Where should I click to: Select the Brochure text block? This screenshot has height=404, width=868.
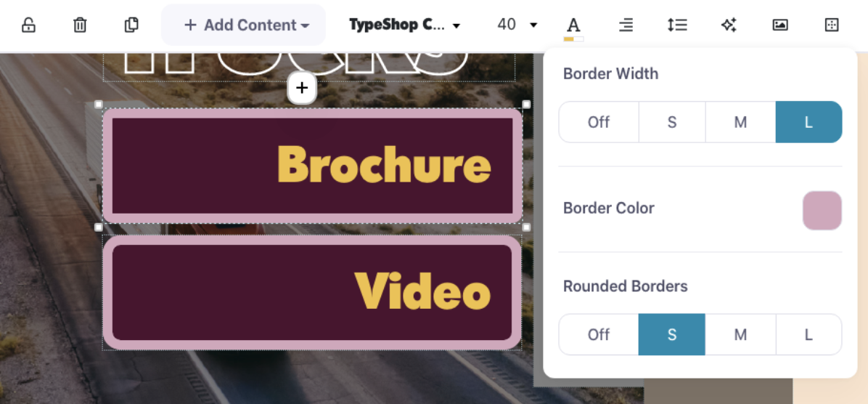point(313,166)
